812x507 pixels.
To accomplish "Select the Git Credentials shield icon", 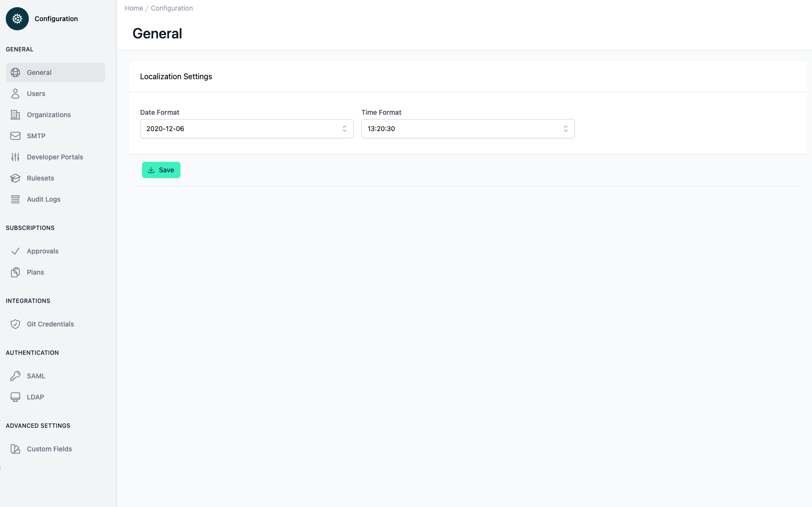I will [15, 324].
